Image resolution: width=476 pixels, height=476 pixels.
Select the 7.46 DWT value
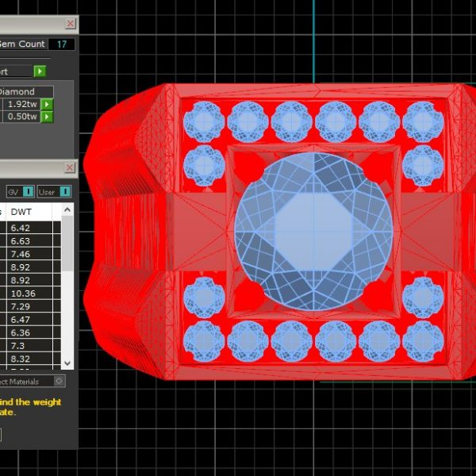(29, 254)
